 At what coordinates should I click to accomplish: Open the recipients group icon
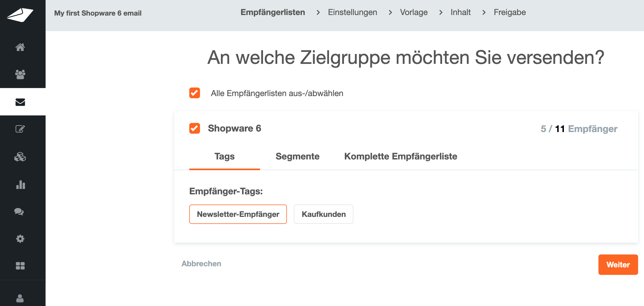pyautogui.click(x=20, y=74)
